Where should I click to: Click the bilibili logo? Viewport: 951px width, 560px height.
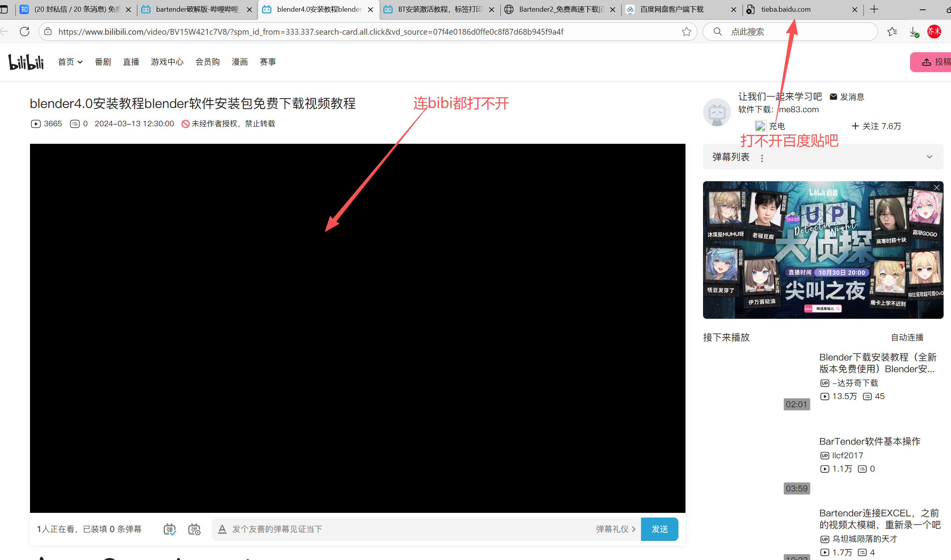click(26, 62)
